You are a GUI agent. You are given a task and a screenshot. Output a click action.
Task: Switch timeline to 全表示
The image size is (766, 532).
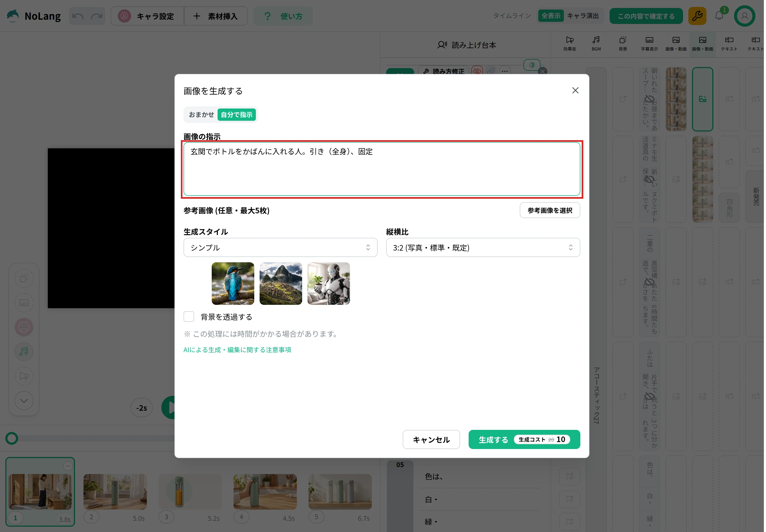(551, 16)
